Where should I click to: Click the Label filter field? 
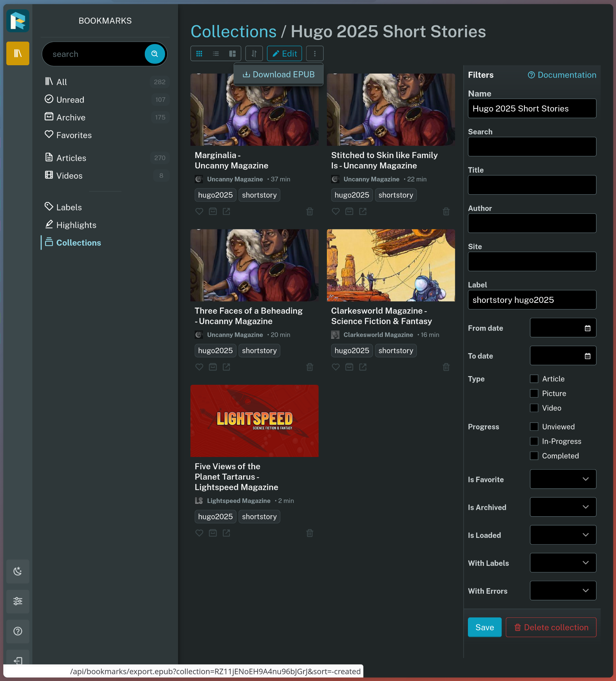[x=532, y=300]
